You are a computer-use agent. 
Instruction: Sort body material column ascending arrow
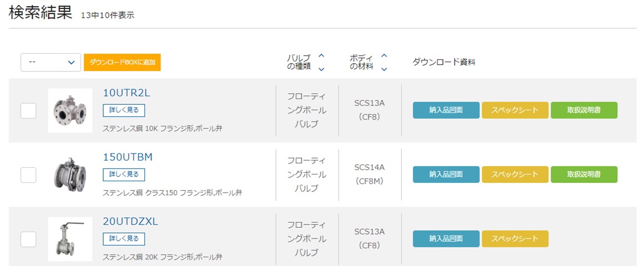pos(384,55)
